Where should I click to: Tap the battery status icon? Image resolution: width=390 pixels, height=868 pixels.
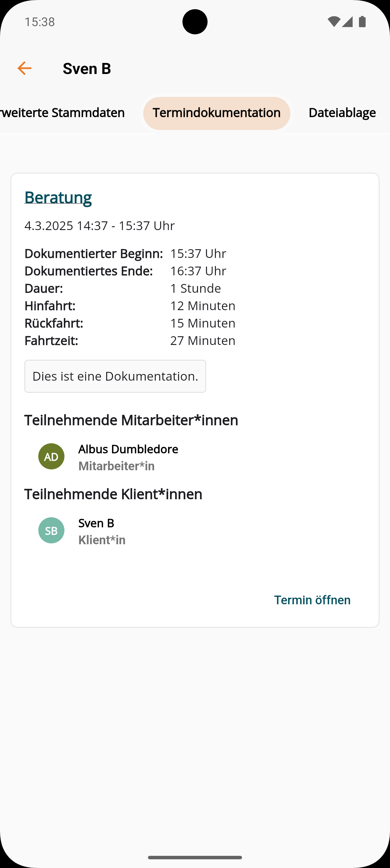point(362,22)
